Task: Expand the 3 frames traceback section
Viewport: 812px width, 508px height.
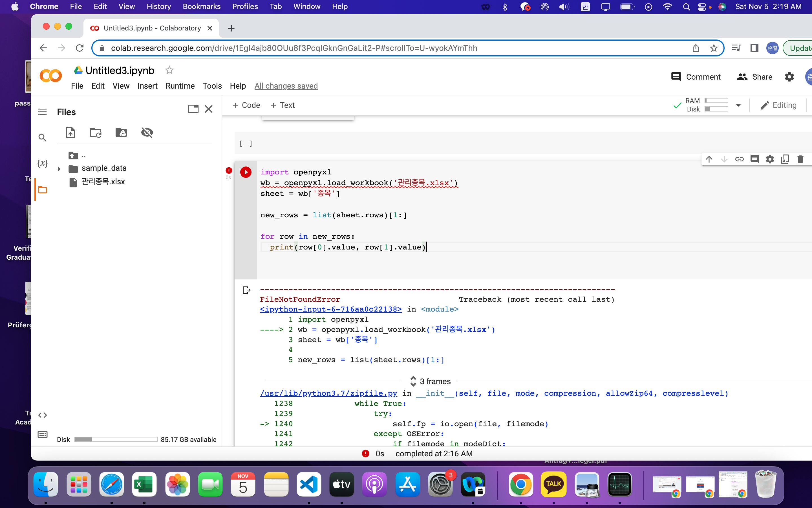Action: (x=431, y=381)
